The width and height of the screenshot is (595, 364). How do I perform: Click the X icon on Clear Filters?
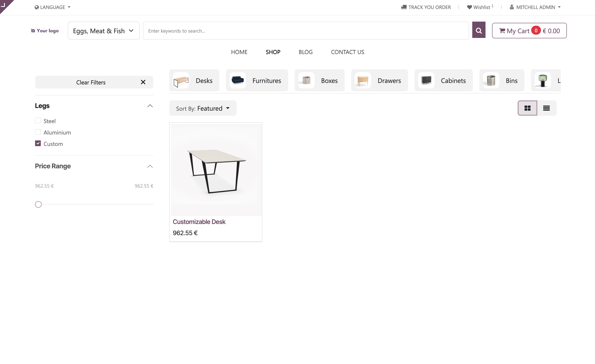143,82
